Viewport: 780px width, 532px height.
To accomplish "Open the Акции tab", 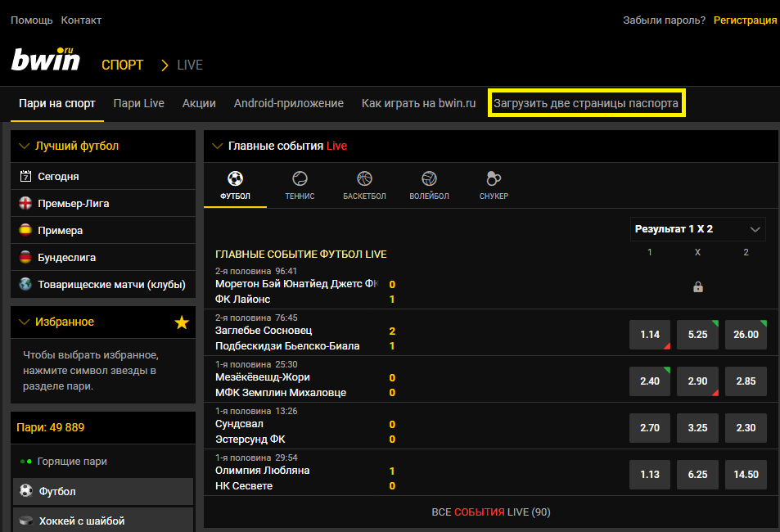I will point(199,103).
